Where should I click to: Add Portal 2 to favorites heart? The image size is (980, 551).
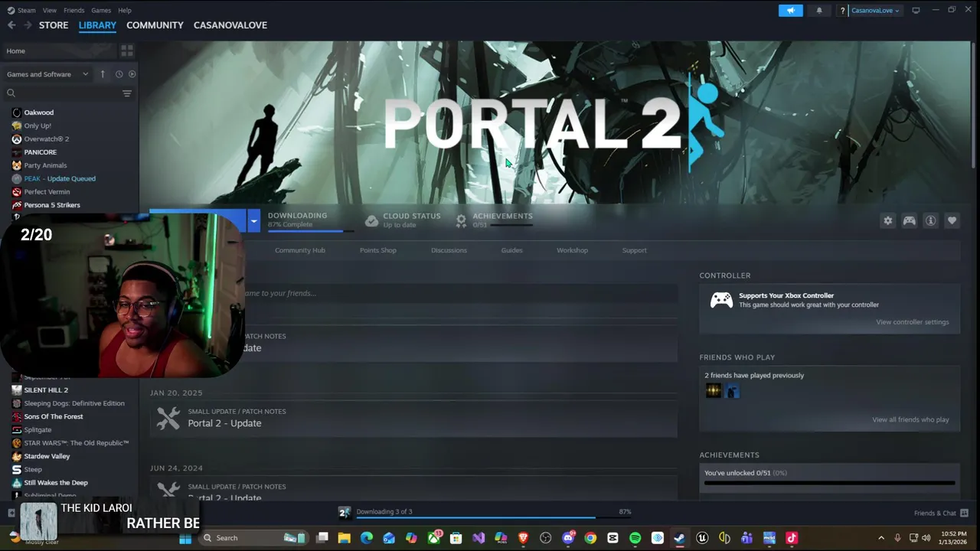click(x=952, y=220)
